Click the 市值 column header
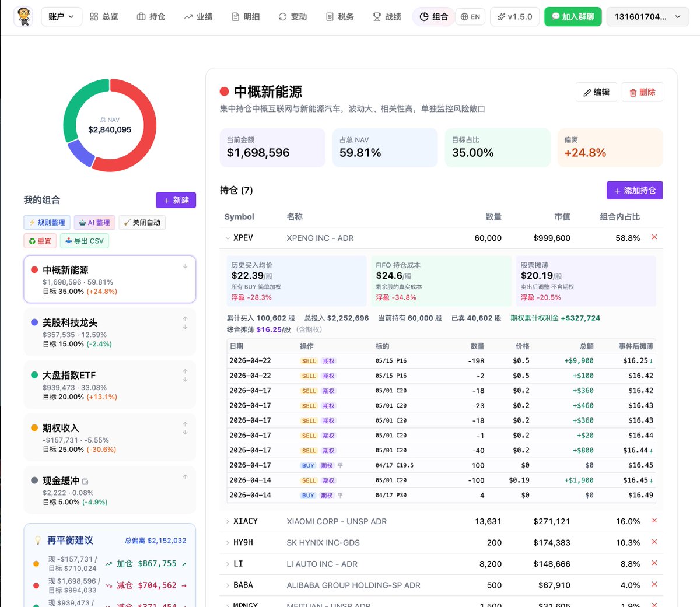Viewport: 700px width, 607px height. [x=562, y=217]
